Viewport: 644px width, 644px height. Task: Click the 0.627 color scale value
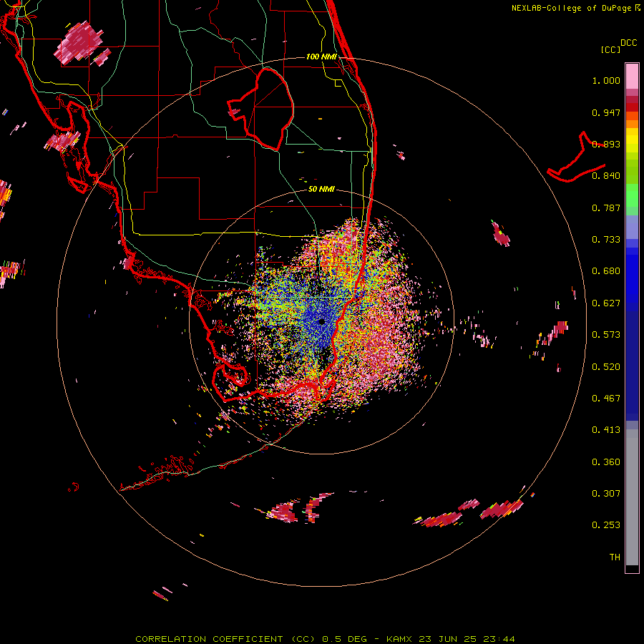point(606,303)
